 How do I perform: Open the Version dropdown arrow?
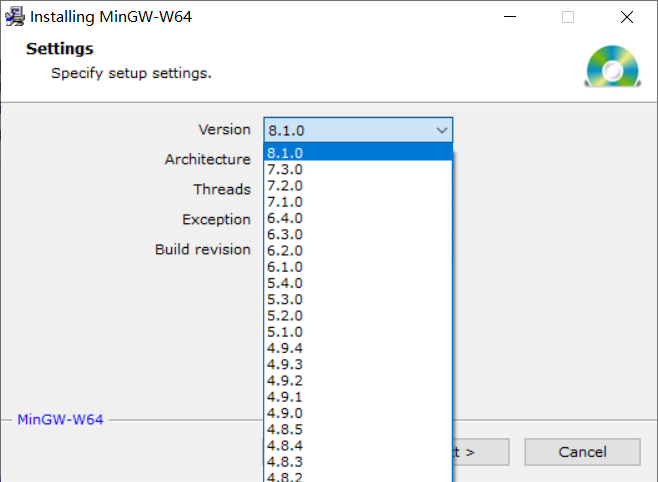coord(441,130)
